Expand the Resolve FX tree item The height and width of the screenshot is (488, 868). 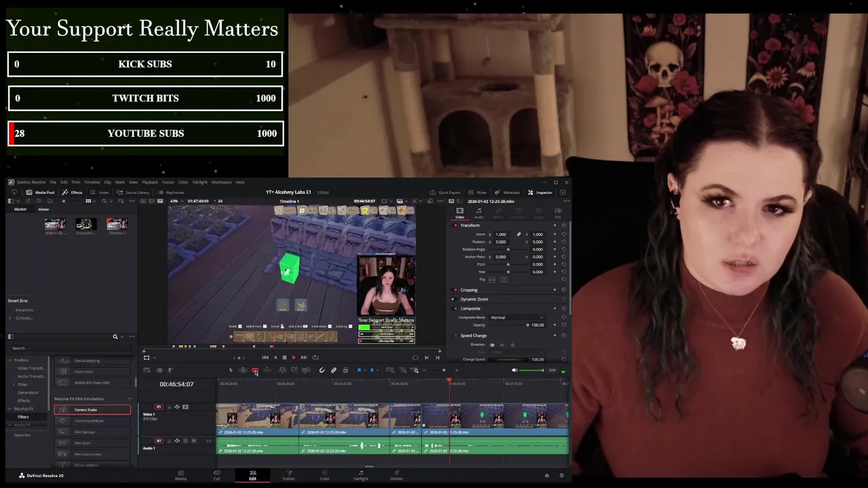tap(10, 409)
